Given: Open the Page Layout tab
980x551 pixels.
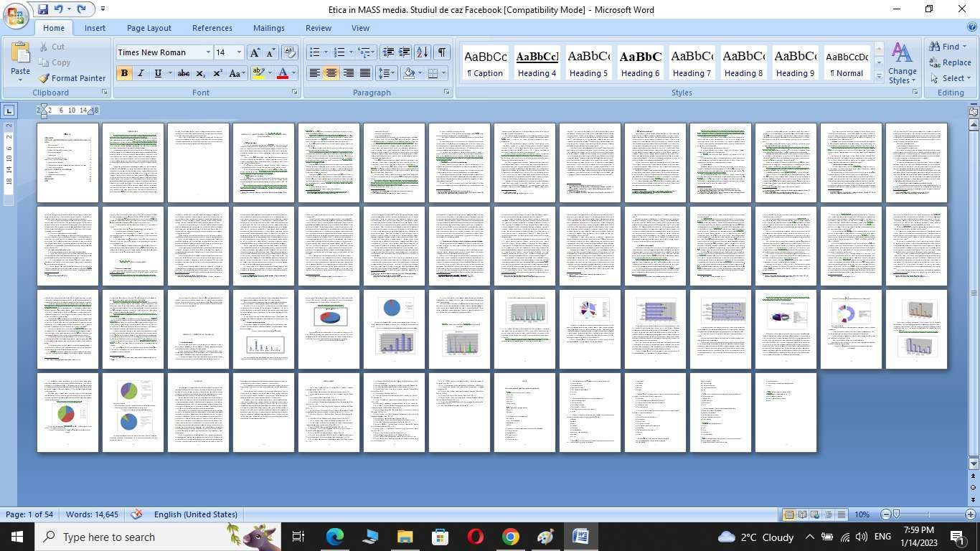Looking at the screenshot, I should [x=149, y=28].
